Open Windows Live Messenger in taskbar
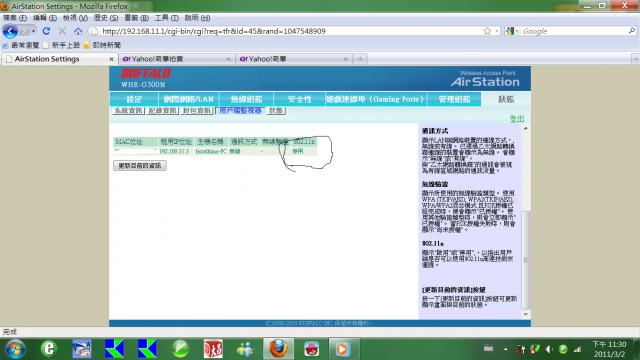640x360 pixels. pyautogui.click(x=246, y=349)
